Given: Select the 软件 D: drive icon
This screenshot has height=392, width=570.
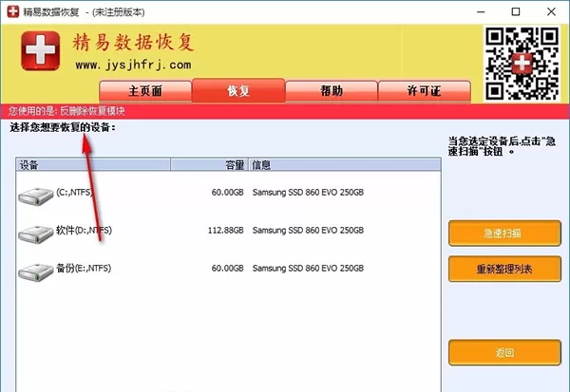Looking at the screenshot, I should coord(36,233).
